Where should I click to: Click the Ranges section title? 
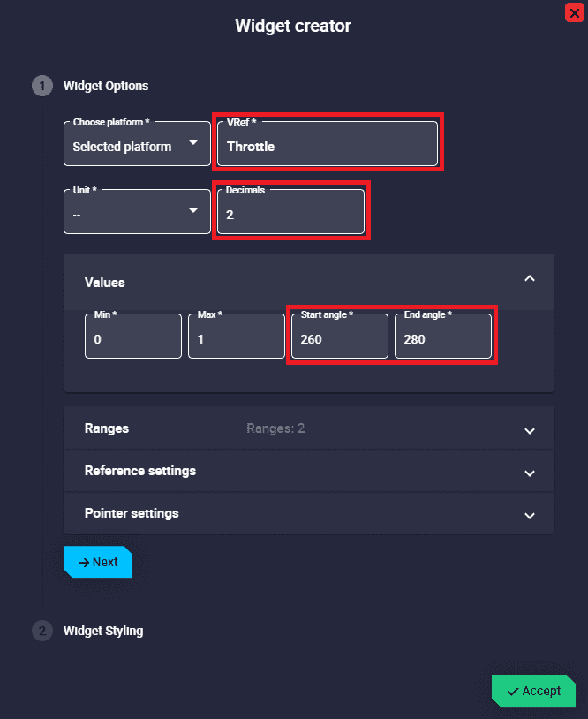pyautogui.click(x=107, y=428)
